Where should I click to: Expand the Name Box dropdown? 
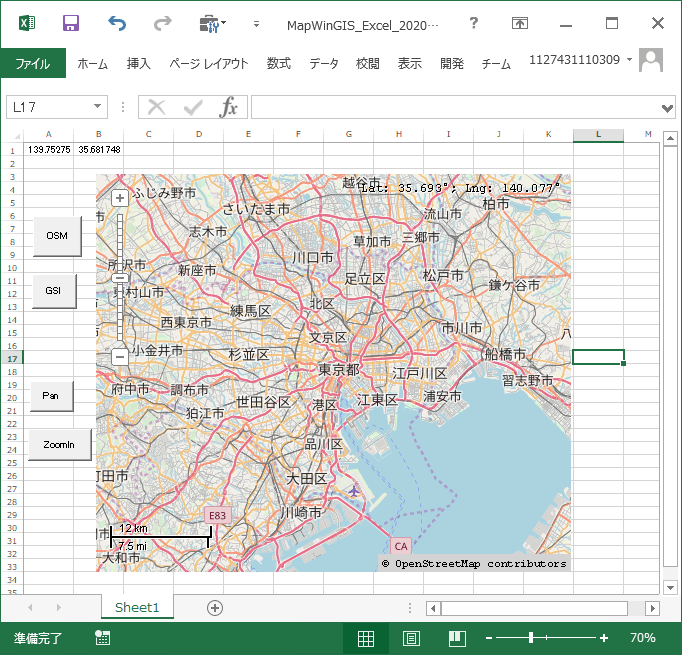pos(97,107)
